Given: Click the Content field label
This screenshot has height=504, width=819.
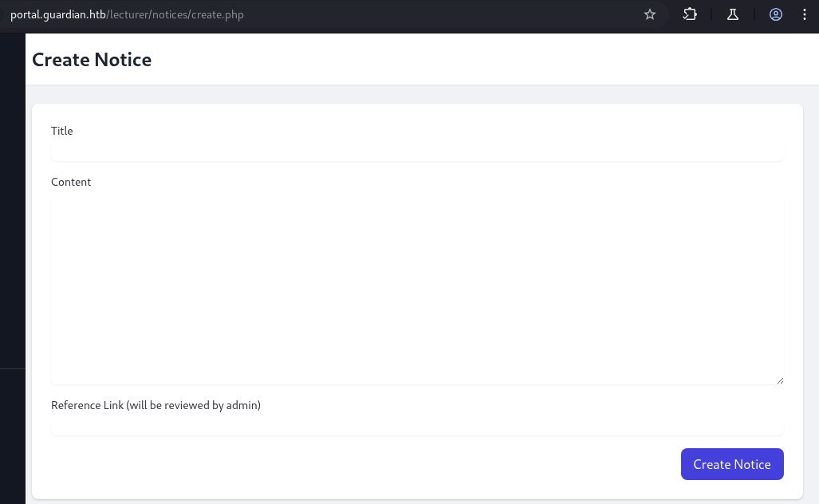Looking at the screenshot, I should 71,183.
